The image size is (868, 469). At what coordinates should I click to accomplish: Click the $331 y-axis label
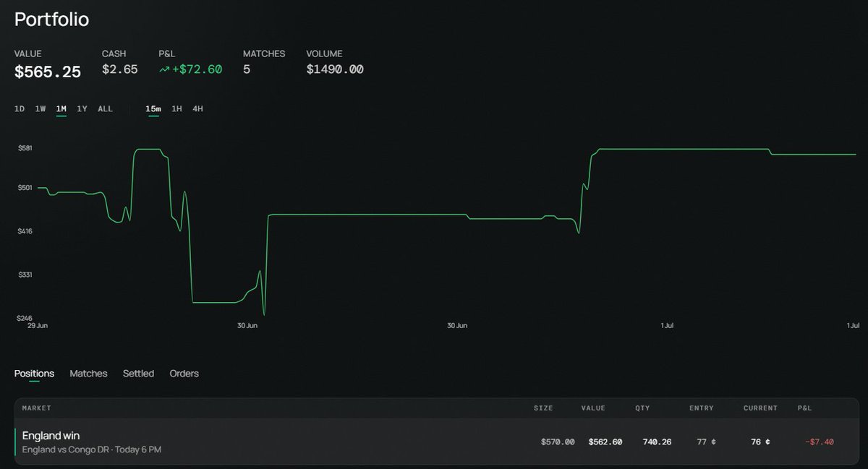tap(24, 275)
